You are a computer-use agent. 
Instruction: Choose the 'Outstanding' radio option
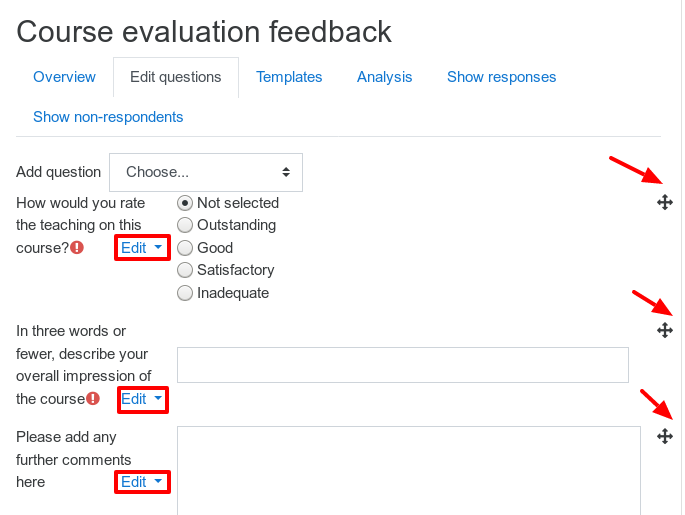[185, 225]
